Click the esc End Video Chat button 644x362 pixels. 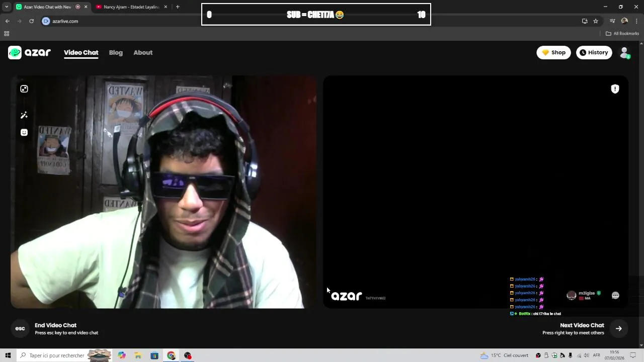click(20, 328)
